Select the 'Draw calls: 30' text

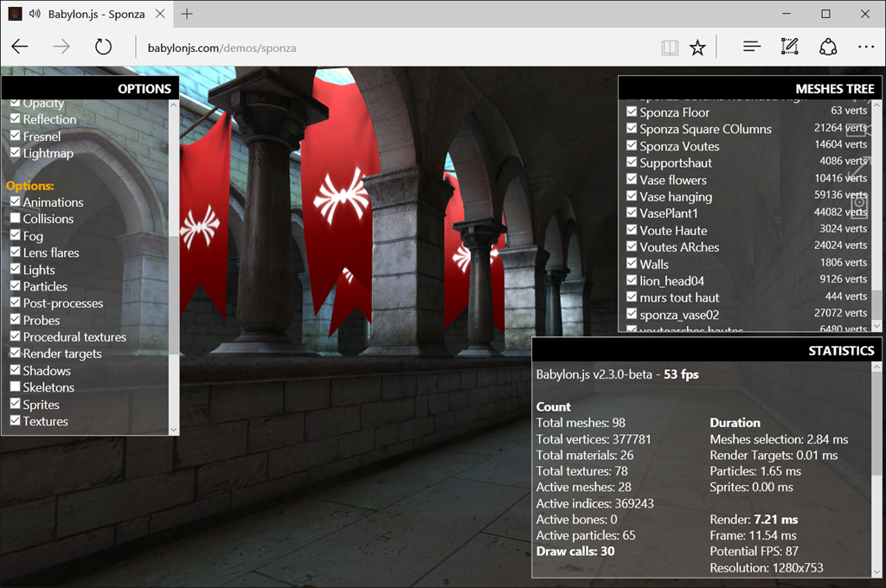click(x=575, y=552)
